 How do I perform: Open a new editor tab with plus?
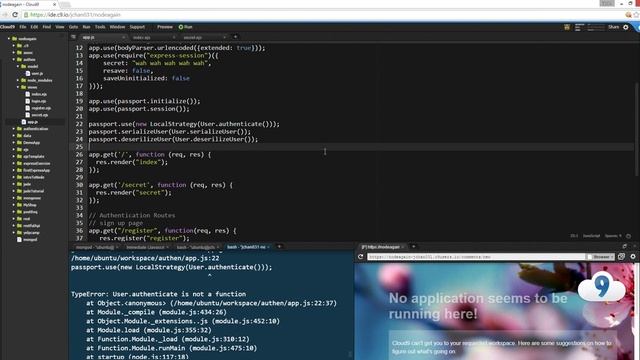(x=235, y=37)
